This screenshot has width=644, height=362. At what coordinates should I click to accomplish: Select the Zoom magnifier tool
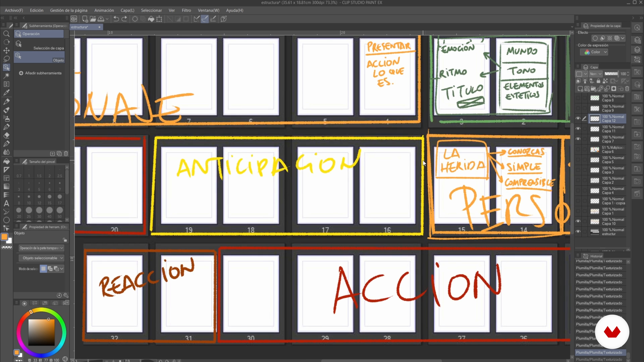(x=7, y=34)
